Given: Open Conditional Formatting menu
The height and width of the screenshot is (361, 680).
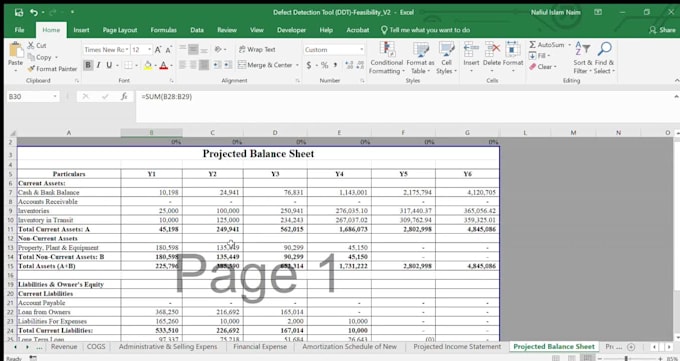Looking at the screenshot, I should [386, 59].
